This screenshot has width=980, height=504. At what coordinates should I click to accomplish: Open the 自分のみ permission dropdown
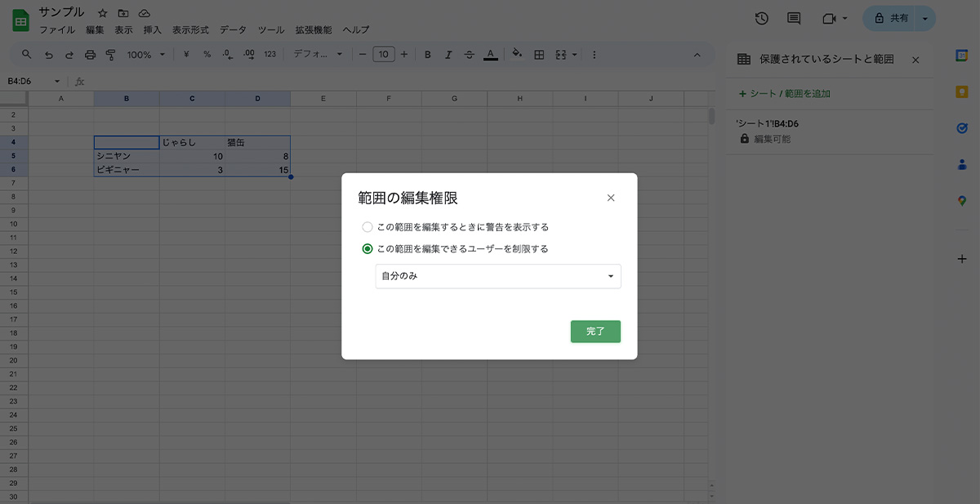497,276
